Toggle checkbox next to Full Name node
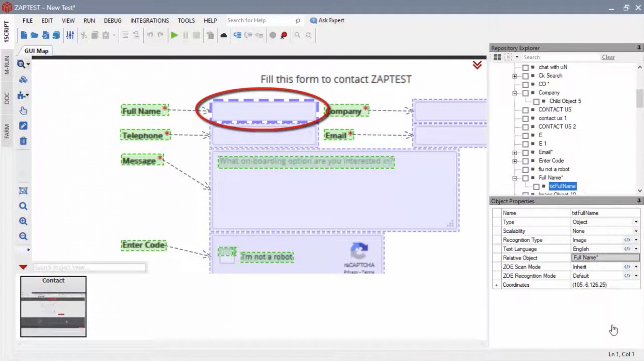Image resolution: width=644 pixels, height=361 pixels. pyautogui.click(x=526, y=177)
